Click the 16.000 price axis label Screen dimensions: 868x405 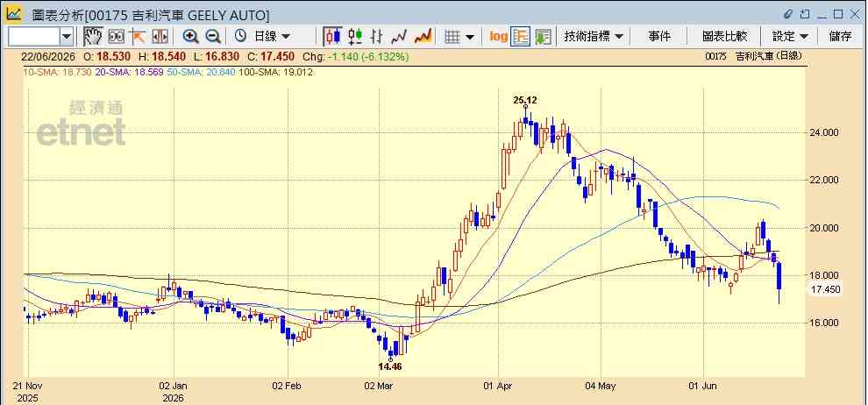[x=823, y=323]
